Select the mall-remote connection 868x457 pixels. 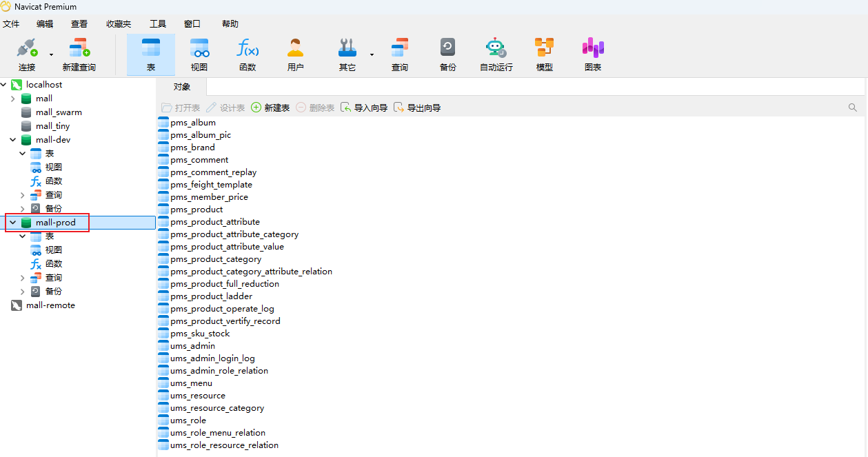50,305
